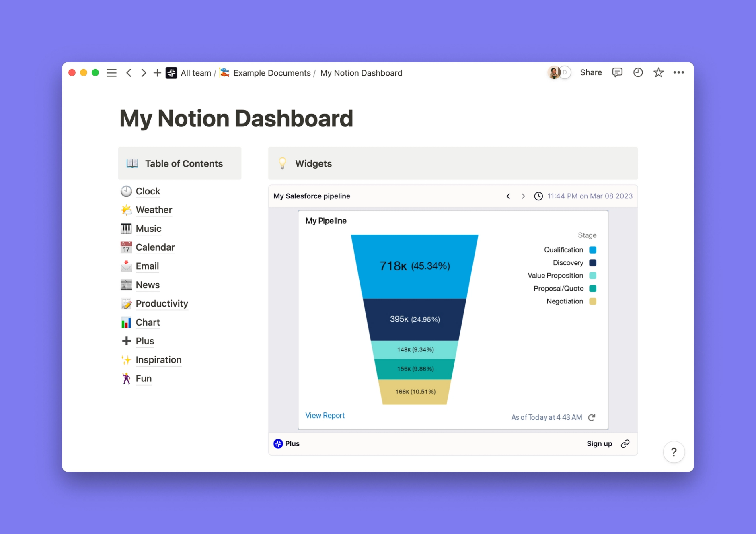Viewport: 756px width, 534px height.
Task: Click the clock emoji icon next to Clock
Action: click(x=126, y=191)
